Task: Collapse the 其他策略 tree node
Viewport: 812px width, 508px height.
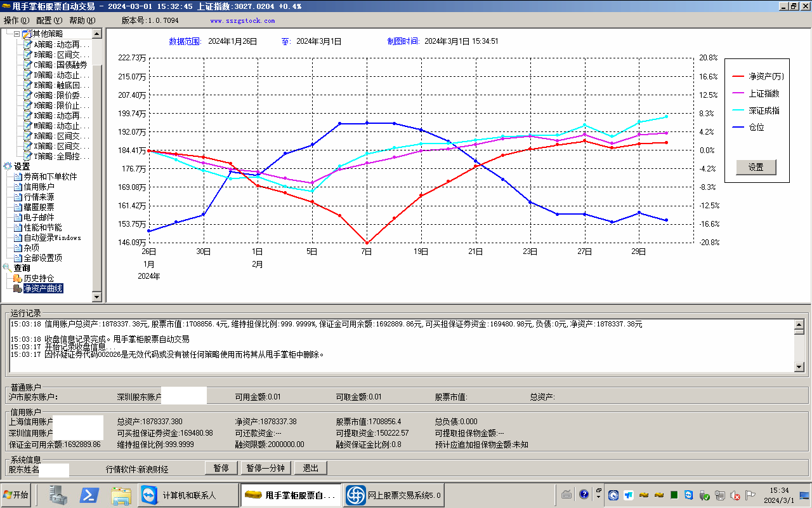Action: pos(16,34)
